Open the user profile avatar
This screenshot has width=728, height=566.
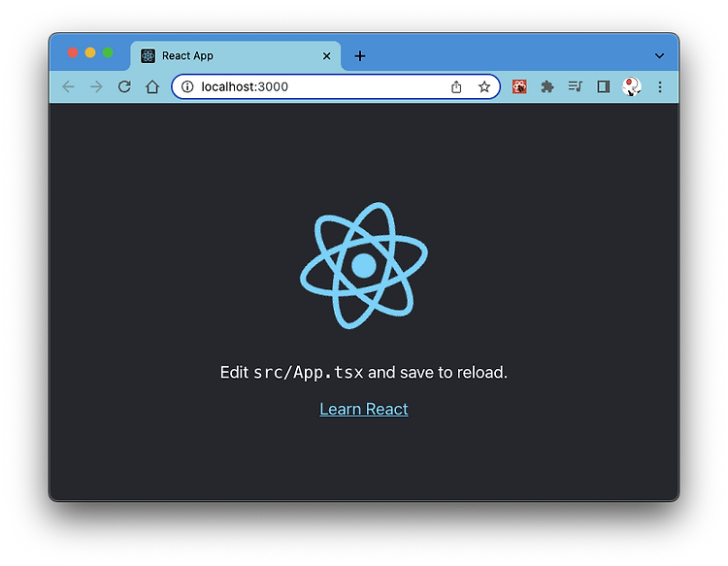tap(632, 86)
